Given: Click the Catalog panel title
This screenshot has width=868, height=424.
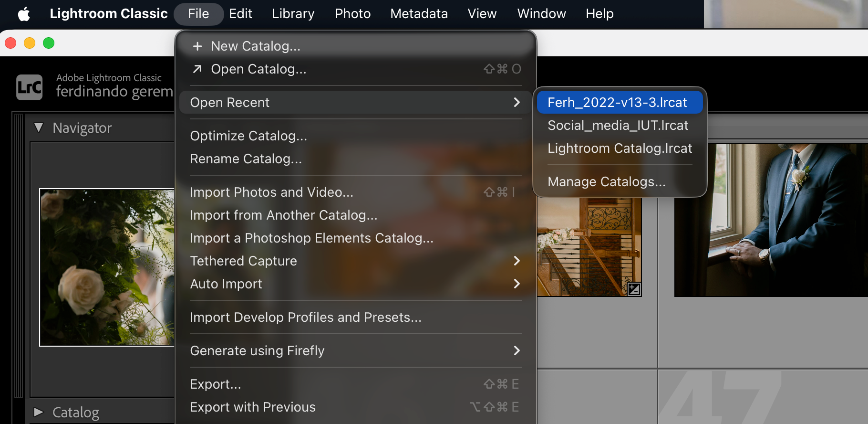Looking at the screenshot, I should point(76,413).
